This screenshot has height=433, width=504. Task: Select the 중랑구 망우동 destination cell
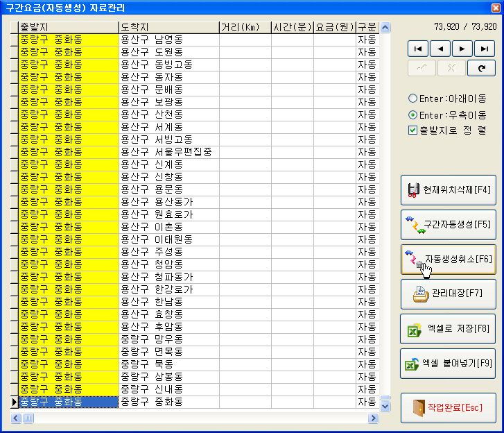[x=169, y=340]
